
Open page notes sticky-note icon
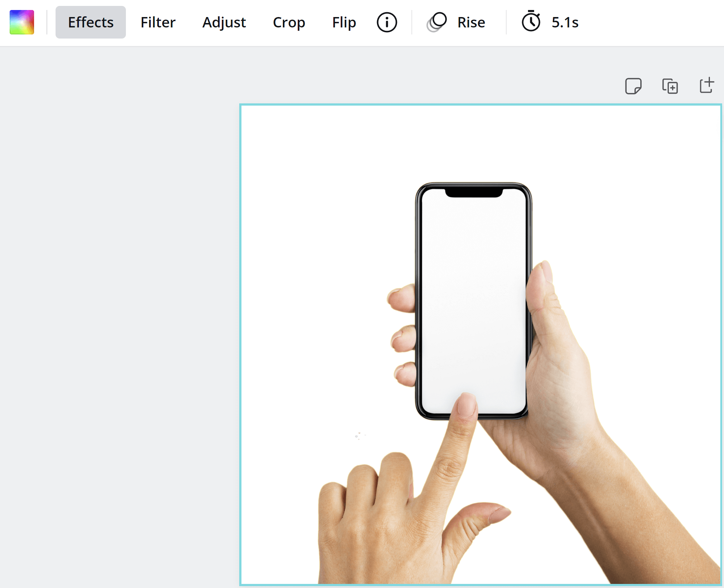(633, 86)
